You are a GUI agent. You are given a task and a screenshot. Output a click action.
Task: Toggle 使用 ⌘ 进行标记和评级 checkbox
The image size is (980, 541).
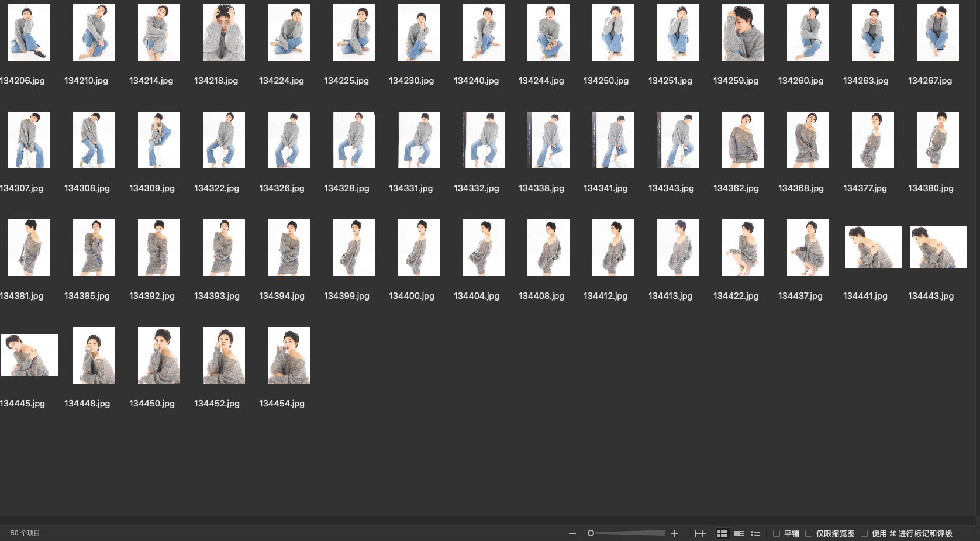pyautogui.click(x=864, y=533)
